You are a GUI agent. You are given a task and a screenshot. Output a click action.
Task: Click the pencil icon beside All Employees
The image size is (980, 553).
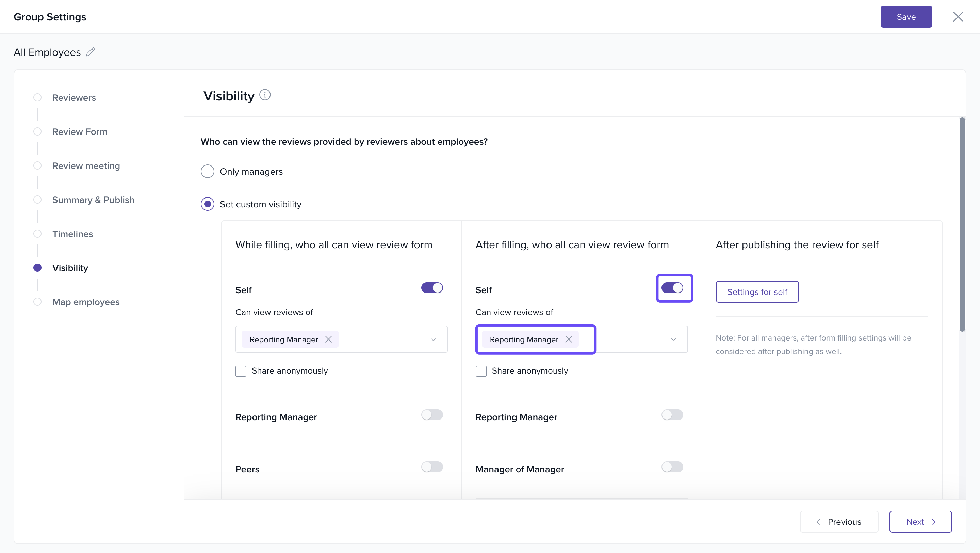(91, 52)
